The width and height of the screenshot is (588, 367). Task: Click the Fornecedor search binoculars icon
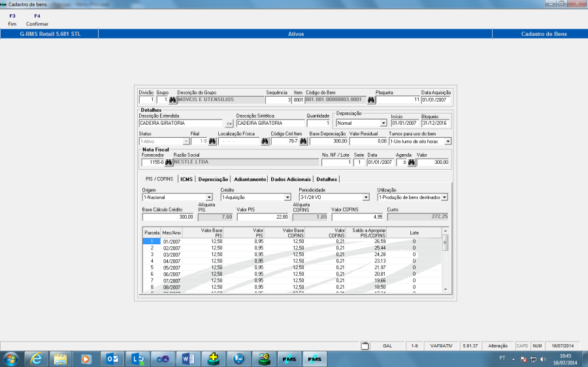click(169, 162)
